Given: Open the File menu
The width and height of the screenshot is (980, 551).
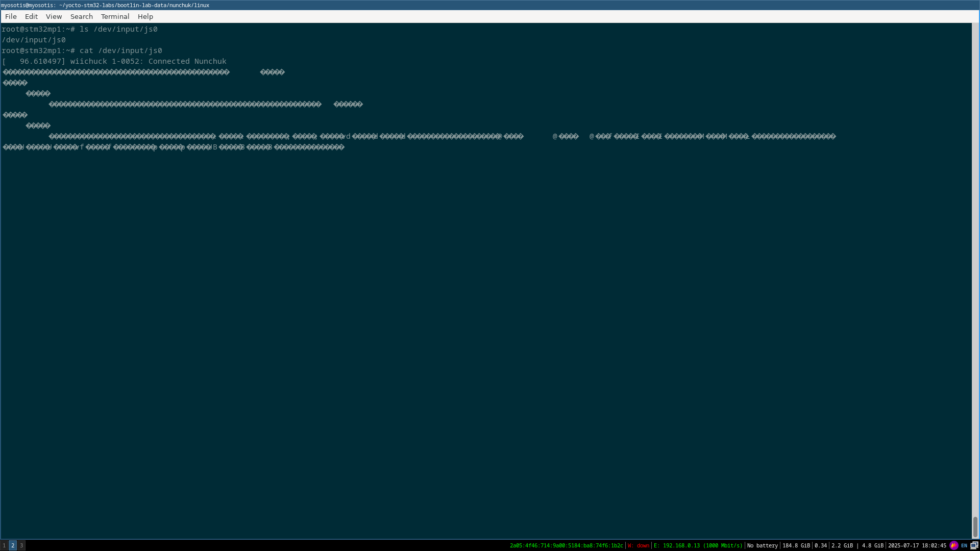Looking at the screenshot, I should tap(11, 16).
